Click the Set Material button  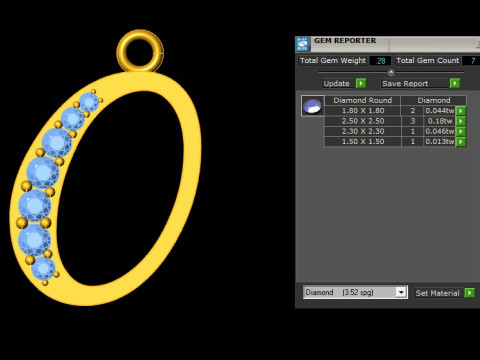coord(438,293)
